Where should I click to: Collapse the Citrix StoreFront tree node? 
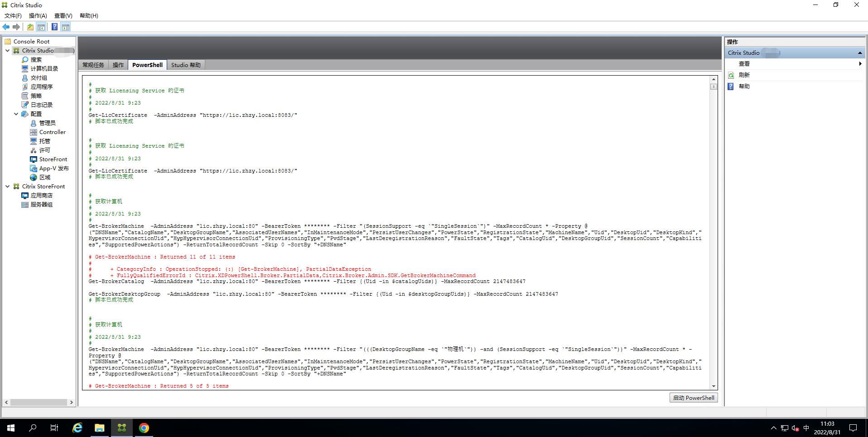(x=8, y=186)
